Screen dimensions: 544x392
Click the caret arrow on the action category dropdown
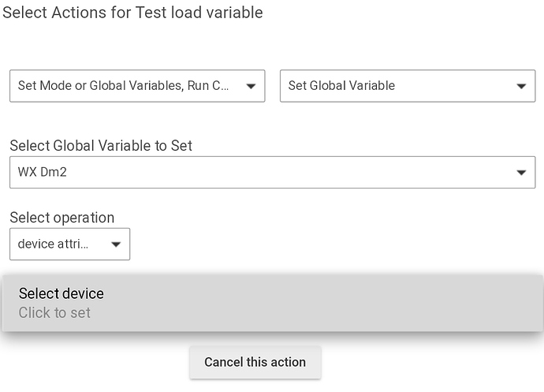[251, 86]
